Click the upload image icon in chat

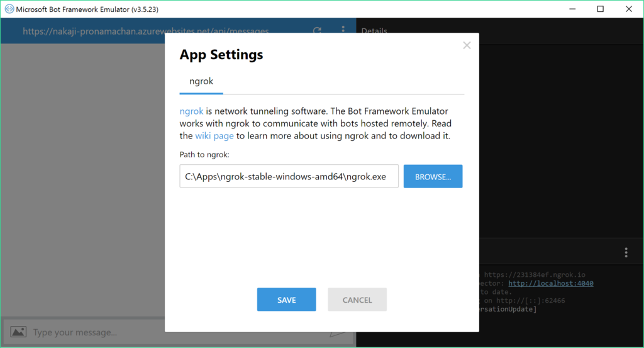[x=18, y=332]
